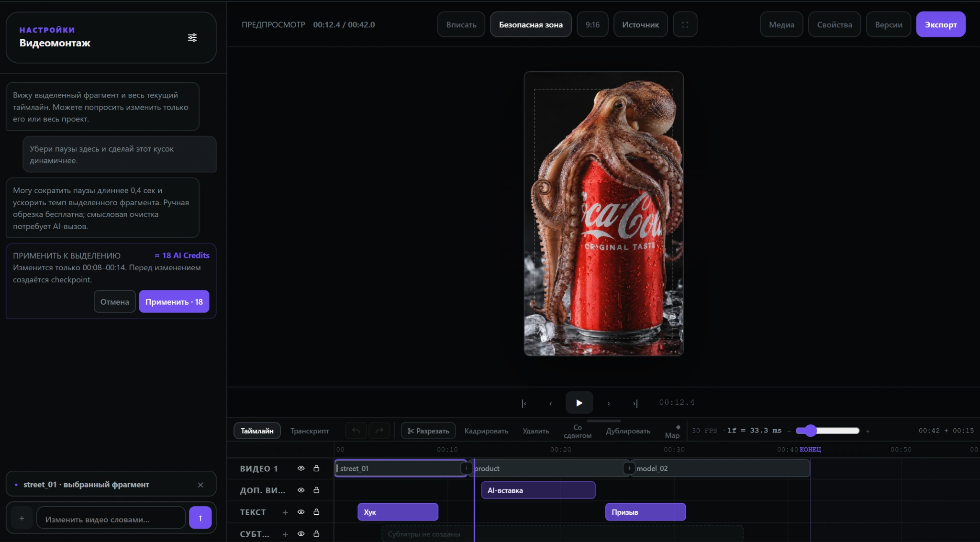Switch to the Транскрипт tab
Screen dimensions: 980x542
point(310,431)
